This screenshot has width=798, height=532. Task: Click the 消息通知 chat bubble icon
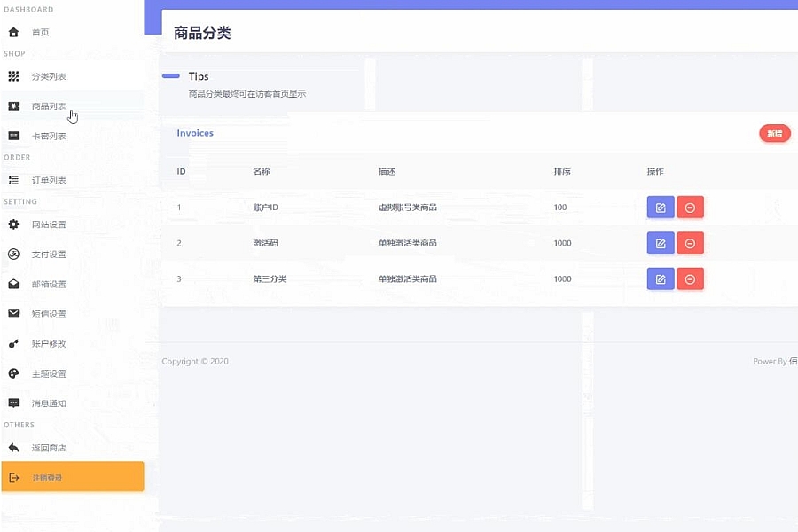tap(13, 403)
